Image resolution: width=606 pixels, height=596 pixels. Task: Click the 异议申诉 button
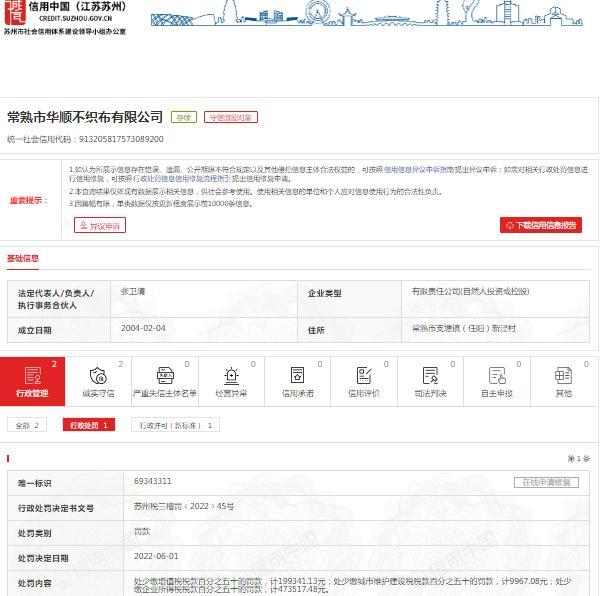pyautogui.click(x=100, y=225)
